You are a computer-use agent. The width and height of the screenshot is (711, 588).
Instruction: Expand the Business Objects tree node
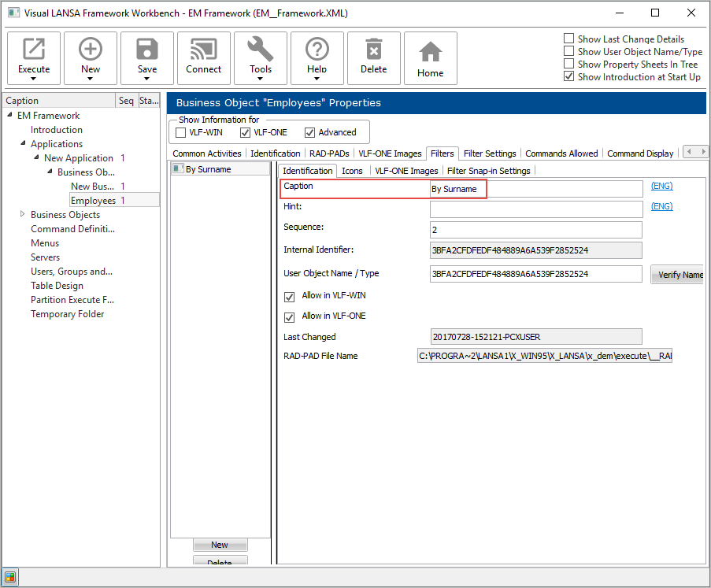coord(23,215)
